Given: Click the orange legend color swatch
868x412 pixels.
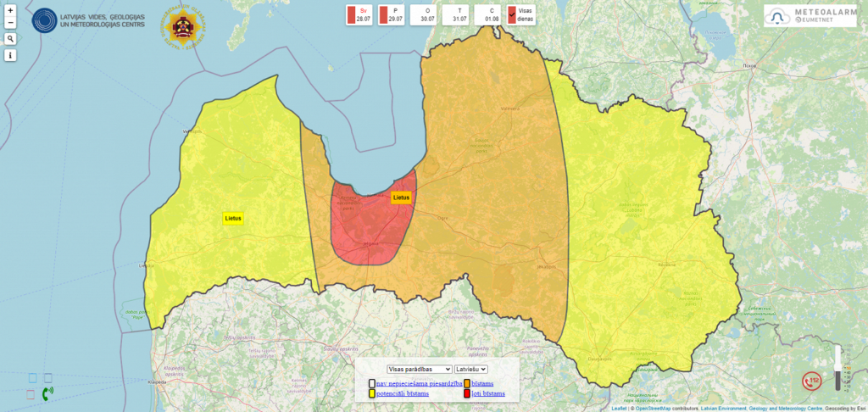Looking at the screenshot, I should (467, 383).
